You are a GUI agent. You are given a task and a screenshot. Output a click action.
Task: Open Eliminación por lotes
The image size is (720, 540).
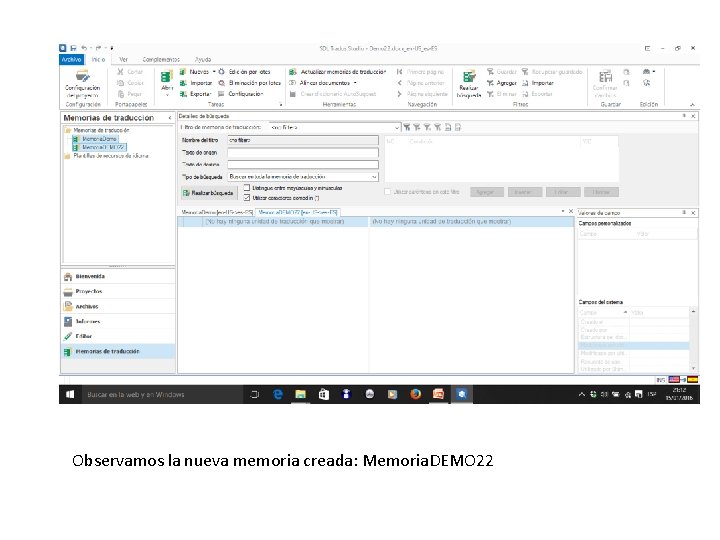click(x=249, y=83)
